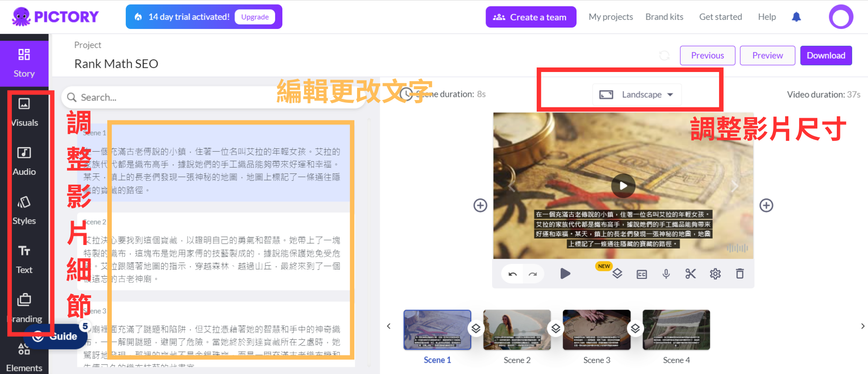Go to My projects
This screenshot has height=374, width=868.
(610, 17)
